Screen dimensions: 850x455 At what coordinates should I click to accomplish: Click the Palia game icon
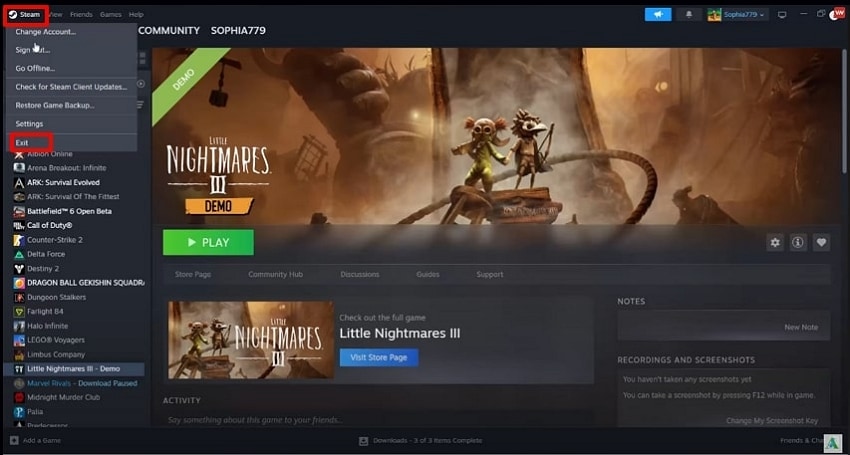pos(19,412)
